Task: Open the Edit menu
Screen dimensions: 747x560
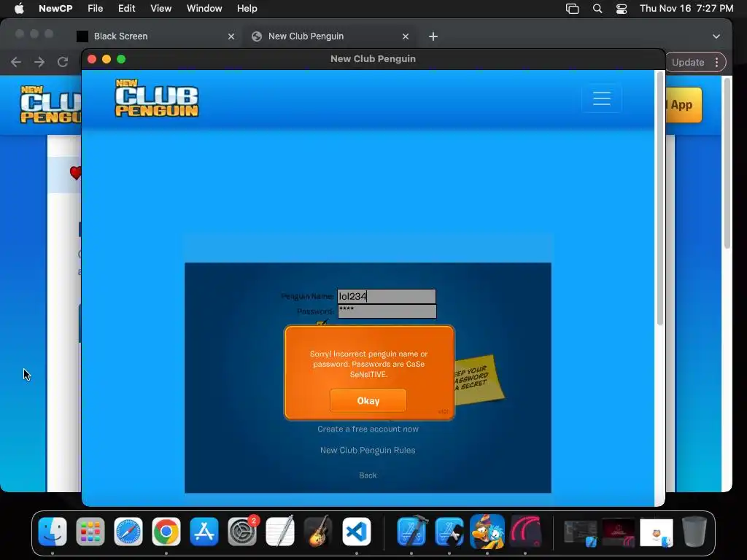Action: pyautogui.click(x=127, y=9)
